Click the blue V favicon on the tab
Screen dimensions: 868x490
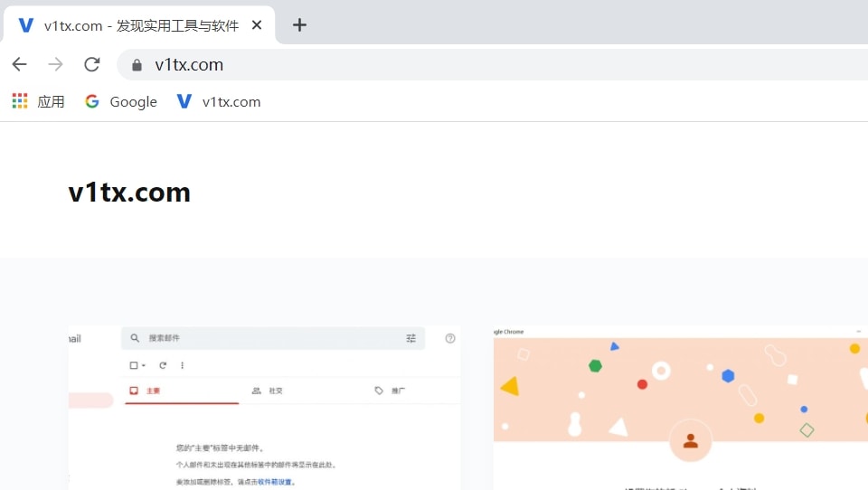pyautogui.click(x=25, y=25)
